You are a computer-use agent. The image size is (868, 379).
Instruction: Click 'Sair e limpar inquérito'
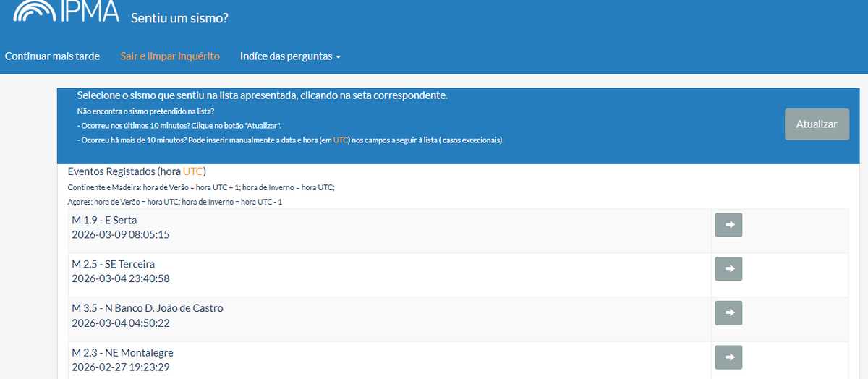click(170, 56)
